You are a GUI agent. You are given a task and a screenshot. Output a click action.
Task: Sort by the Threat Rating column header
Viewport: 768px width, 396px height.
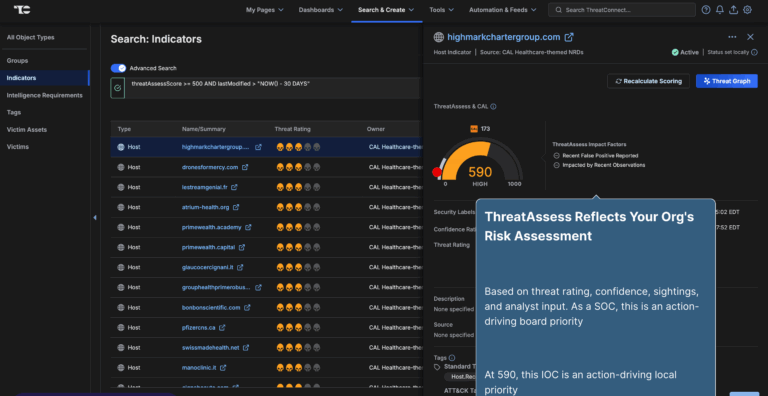pyautogui.click(x=292, y=129)
